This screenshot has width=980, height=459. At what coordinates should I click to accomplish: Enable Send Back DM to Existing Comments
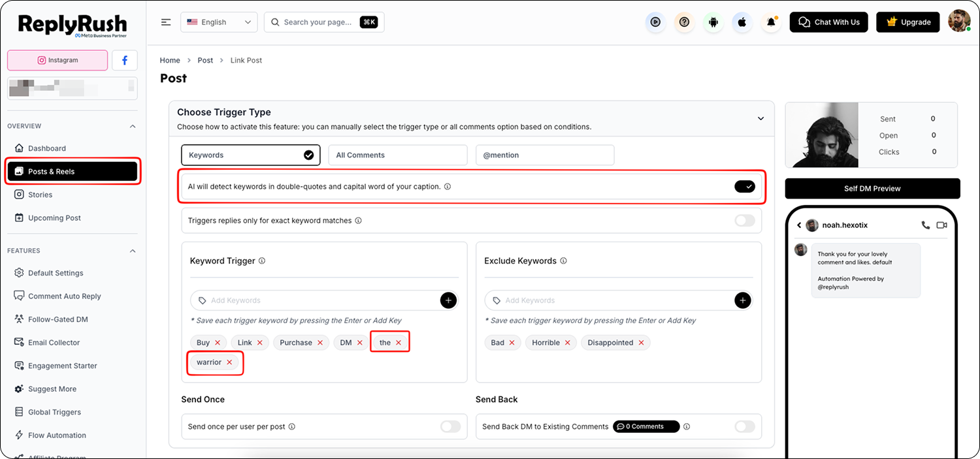pyautogui.click(x=745, y=427)
